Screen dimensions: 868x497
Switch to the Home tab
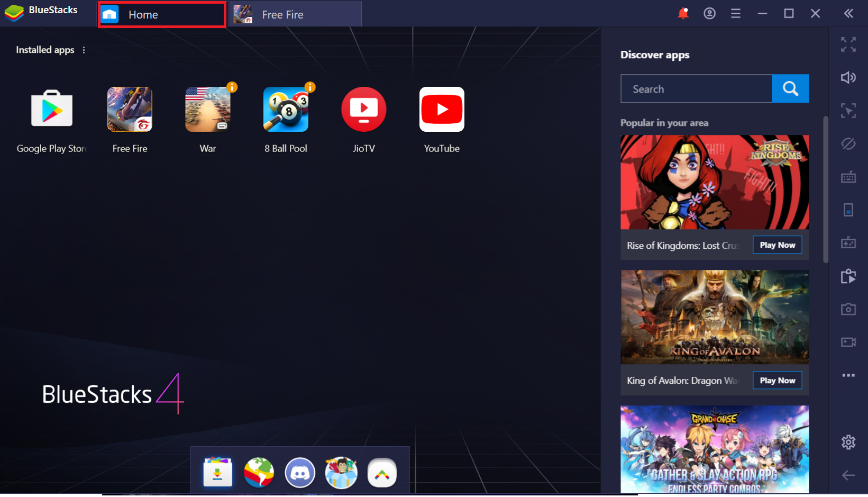click(x=162, y=14)
